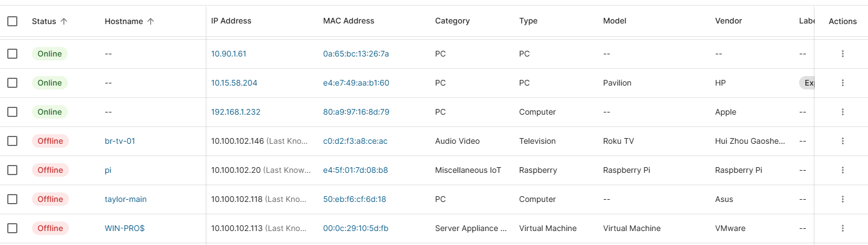Open actions menu for br-tv-01 device

click(x=842, y=141)
